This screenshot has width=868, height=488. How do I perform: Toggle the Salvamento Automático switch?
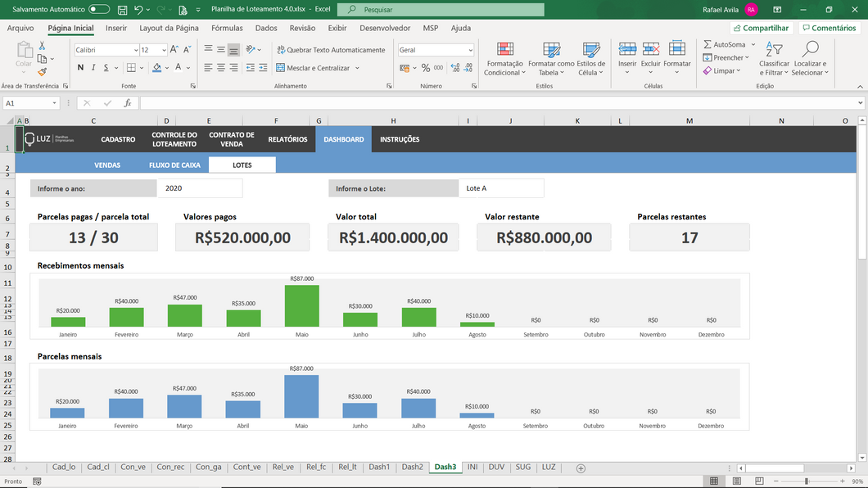(x=99, y=9)
